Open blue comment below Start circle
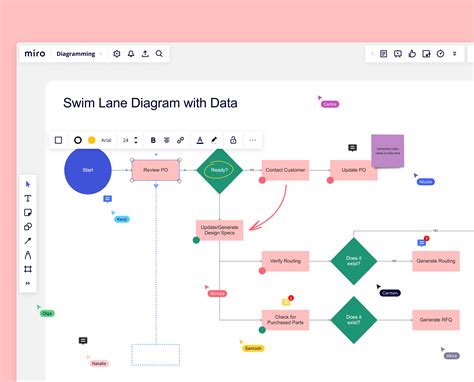Viewport: 474px width, 382px height. [x=107, y=199]
